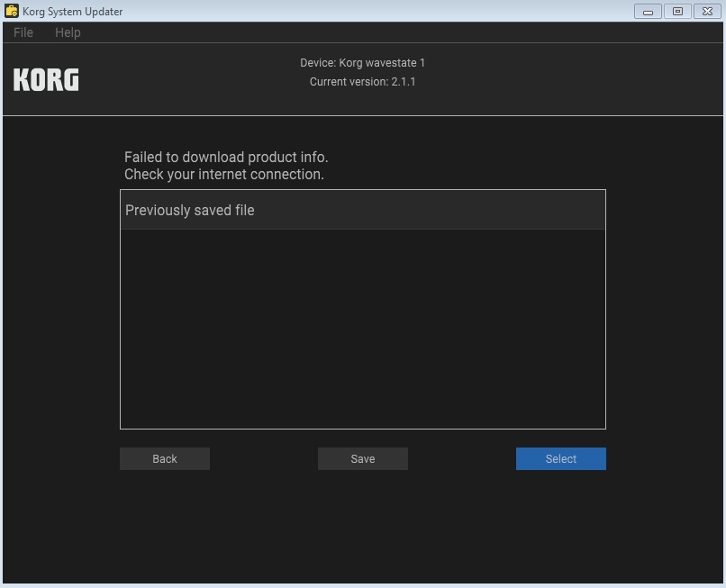Open the File menu
Viewport: 726px width, 588px height.
(23, 32)
